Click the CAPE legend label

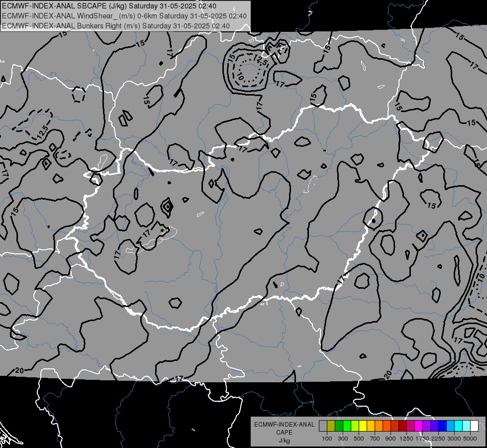284,433
